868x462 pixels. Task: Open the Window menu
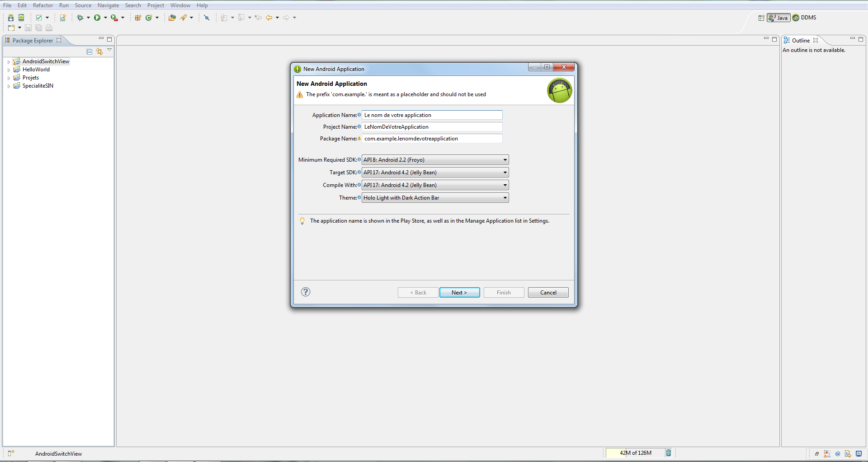tap(180, 5)
